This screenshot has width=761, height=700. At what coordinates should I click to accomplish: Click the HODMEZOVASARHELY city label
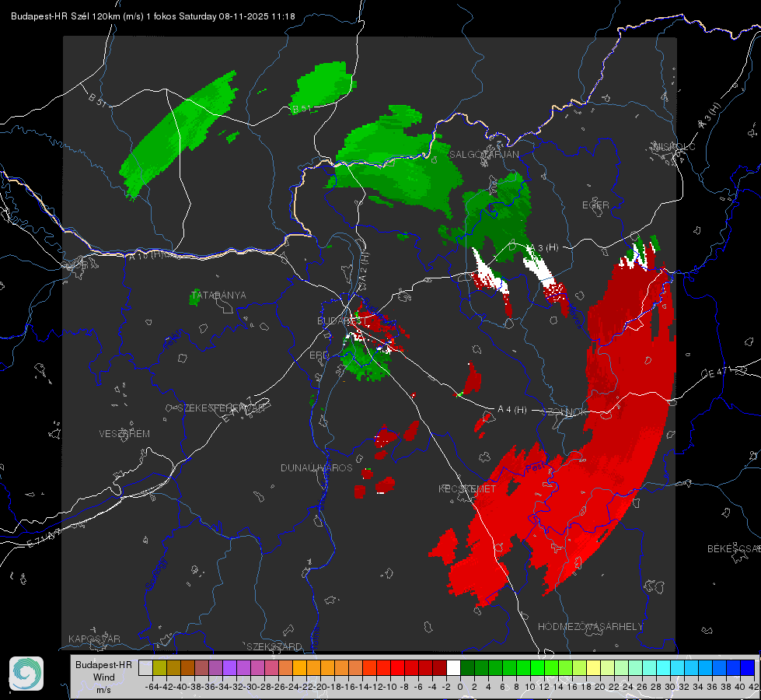coord(590,627)
